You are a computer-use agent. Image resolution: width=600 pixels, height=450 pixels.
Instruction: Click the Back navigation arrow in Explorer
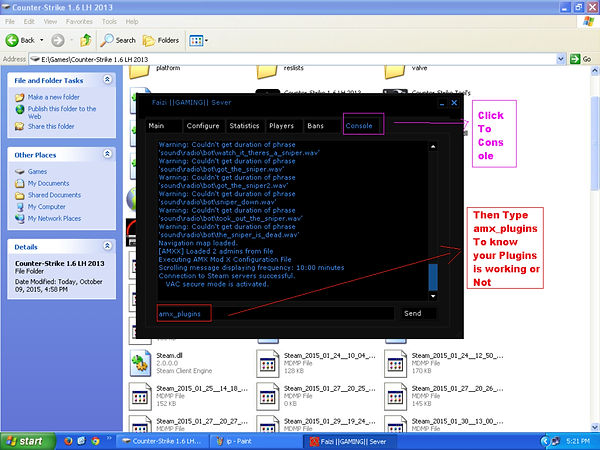12,40
